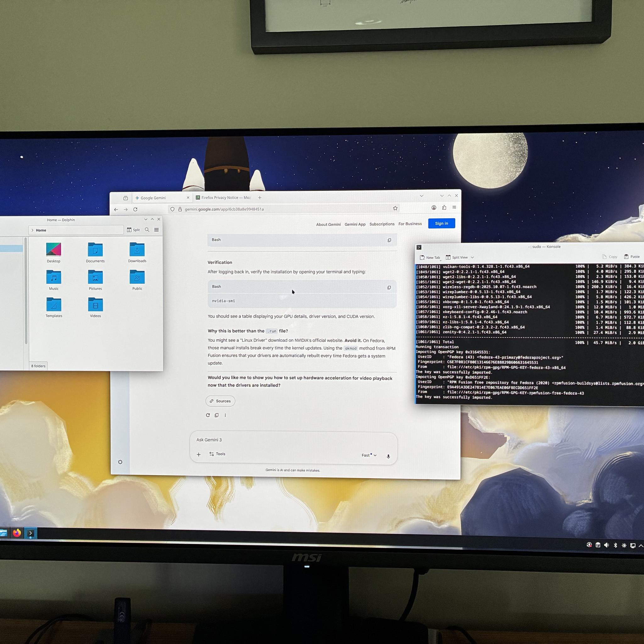Open the Firefox tab overview icon beside the Gemini tab
This screenshot has height=644, width=644.
click(x=126, y=198)
